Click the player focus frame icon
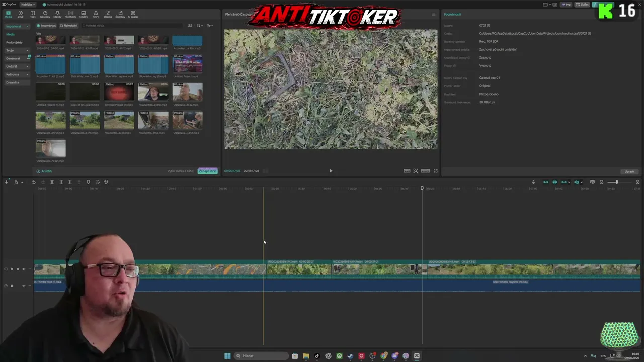The width and height of the screenshot is (644, 362). (x=416, y=171)
